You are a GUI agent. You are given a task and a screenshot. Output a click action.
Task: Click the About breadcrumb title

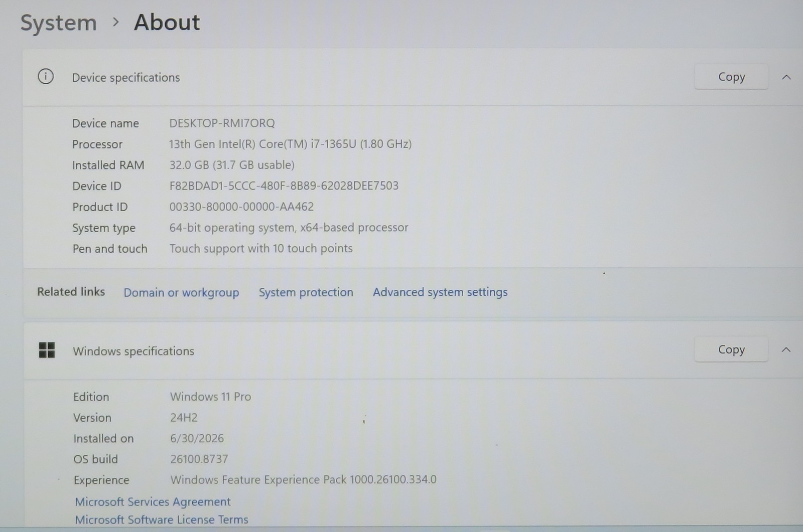click(x=167, y=23)
